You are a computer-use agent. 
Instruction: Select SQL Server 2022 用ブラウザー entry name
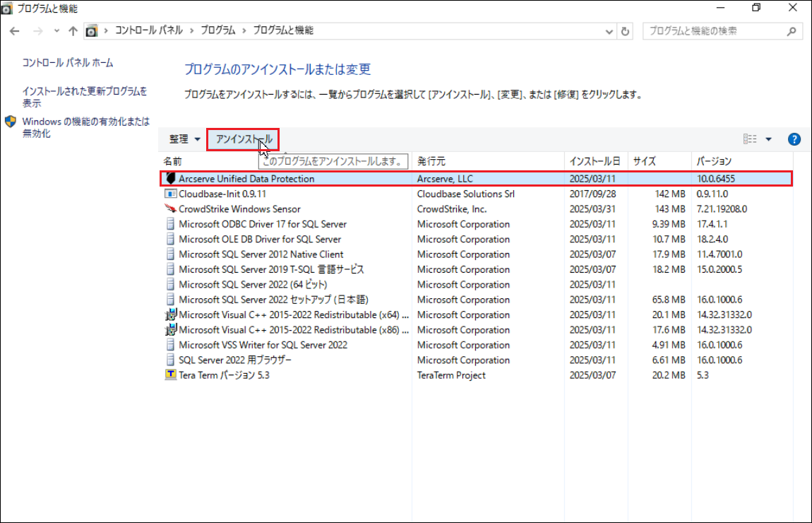(235, 360)
